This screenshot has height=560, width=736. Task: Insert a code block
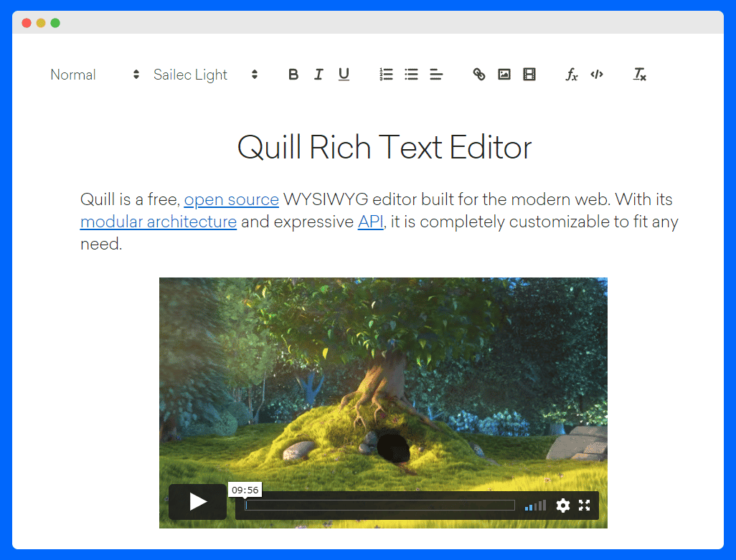click(597, 75)
